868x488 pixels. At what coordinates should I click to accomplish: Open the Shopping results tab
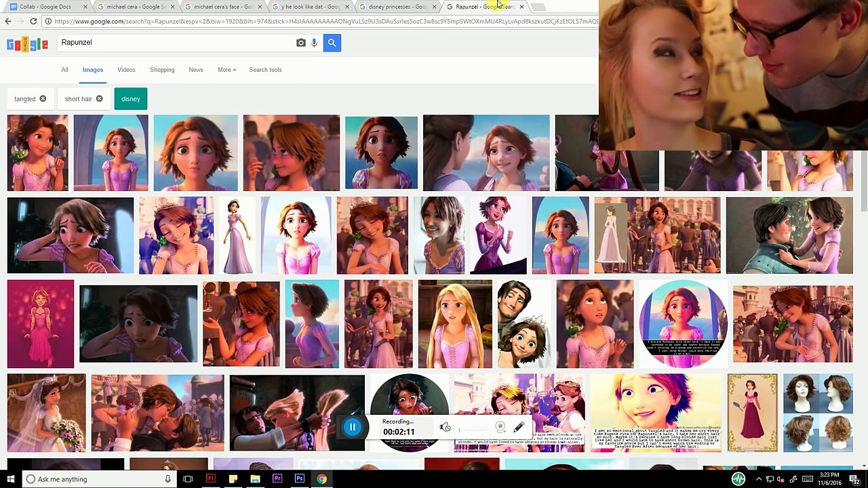[x=162, y=70]
